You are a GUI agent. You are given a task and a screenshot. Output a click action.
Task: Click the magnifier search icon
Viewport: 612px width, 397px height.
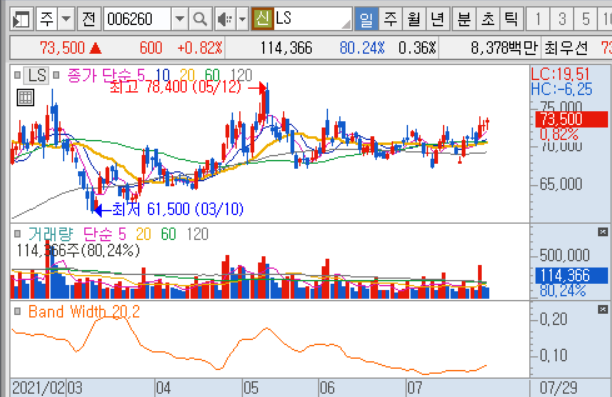coord(200,19)
